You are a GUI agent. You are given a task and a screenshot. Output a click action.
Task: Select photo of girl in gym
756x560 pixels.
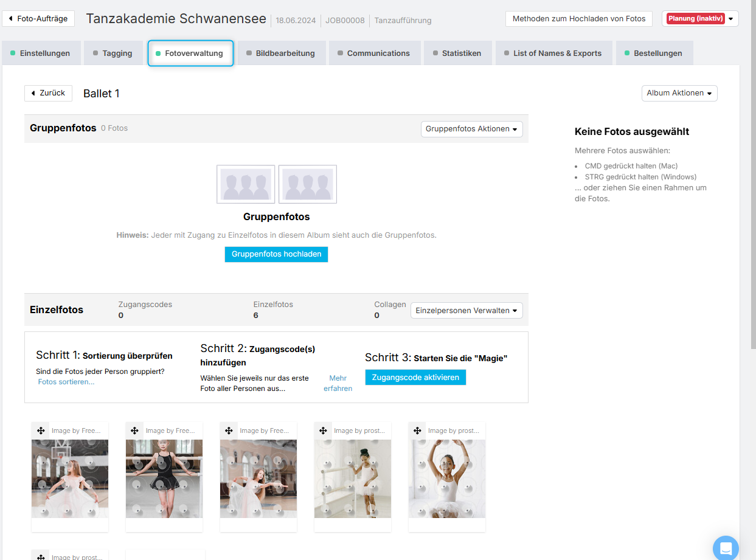(70, 479)
